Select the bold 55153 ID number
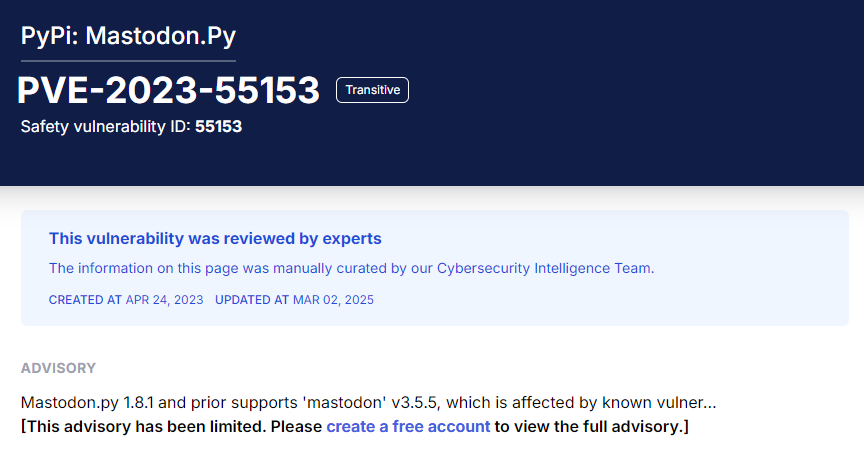 click(219, 127)
